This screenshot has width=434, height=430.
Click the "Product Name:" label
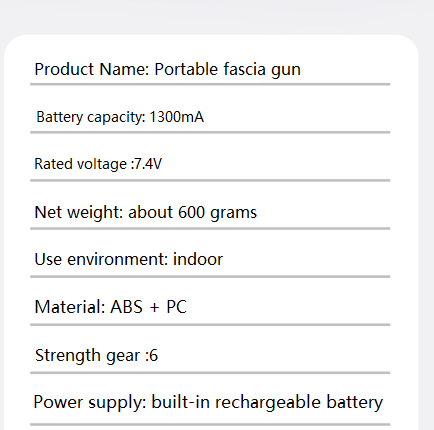(92, 69)
